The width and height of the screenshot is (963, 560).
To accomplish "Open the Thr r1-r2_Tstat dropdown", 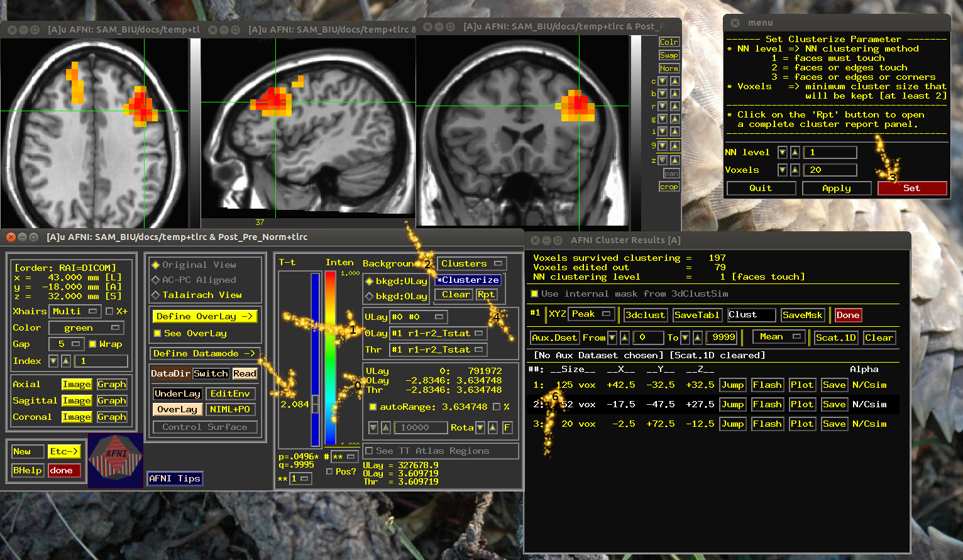I will 438,349.
